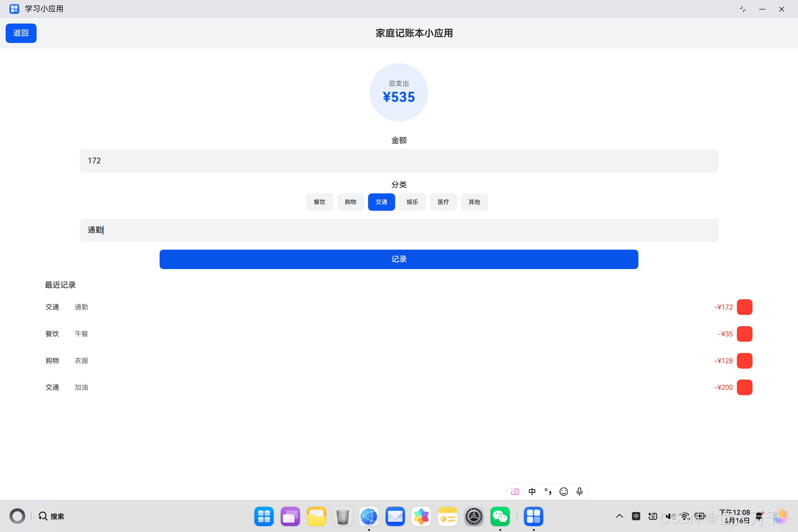Click the 学习小应用 app icon in title bar
The width and height of the screenshot is (798, 532).
14,9
